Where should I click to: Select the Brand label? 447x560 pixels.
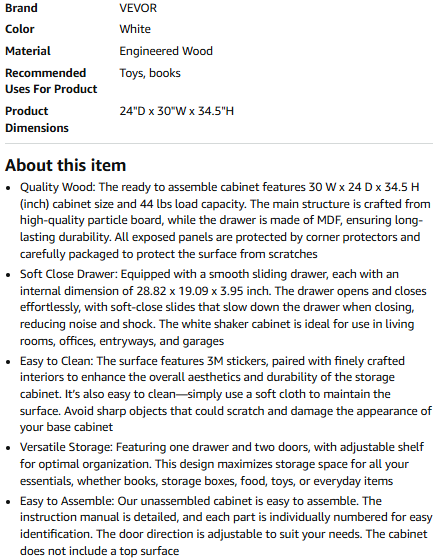[x=21, y=8]
